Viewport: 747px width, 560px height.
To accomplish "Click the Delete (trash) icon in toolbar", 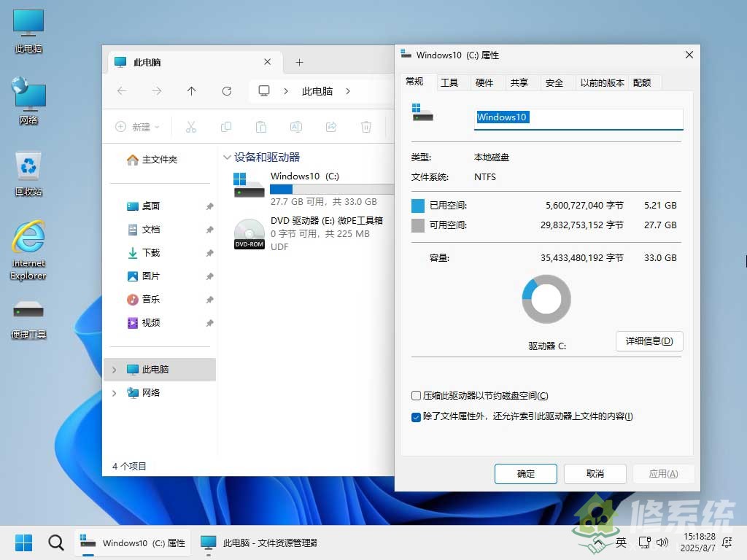I will (x=365, y=127).
